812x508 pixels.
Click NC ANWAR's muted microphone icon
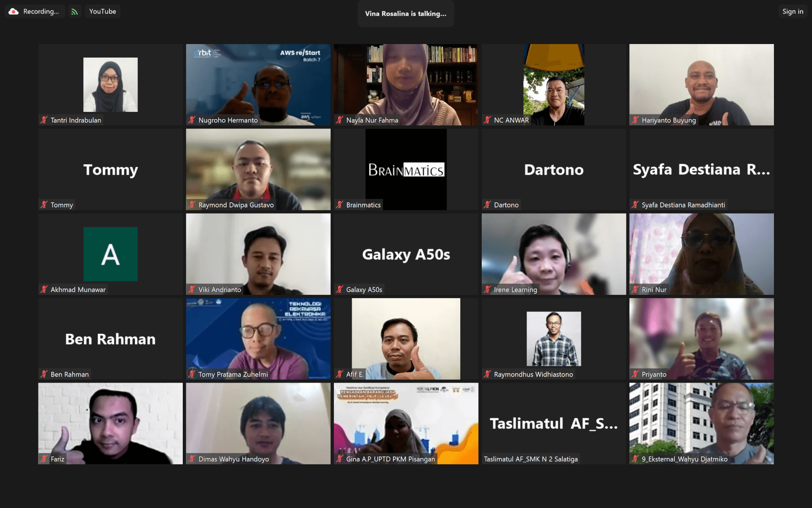(x=487, y=120)
